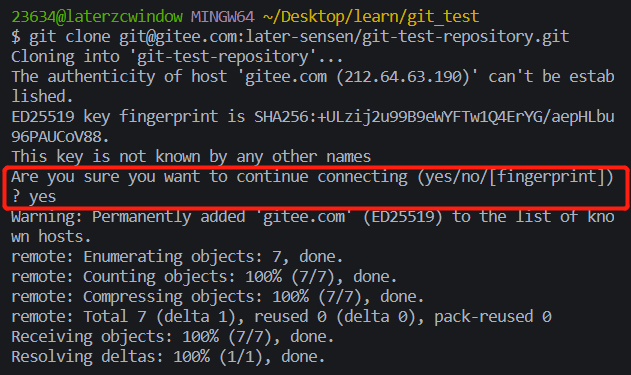Viewport: 631px width, 375px height.
Task: Click the 96PAUCoV88 fingerprint continuation
Action: coord(60,137)
